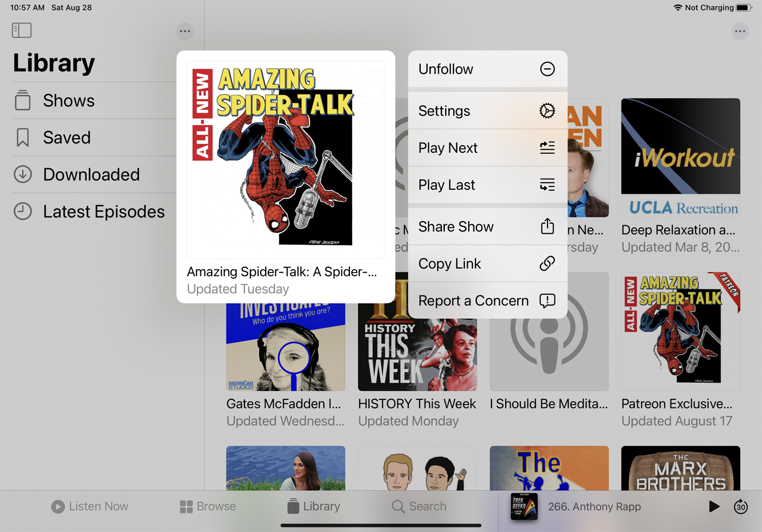Select the Library tab in bottom bar
Image resolution: width=762 pixels, height=532 pixels.
tap(314, 506)
